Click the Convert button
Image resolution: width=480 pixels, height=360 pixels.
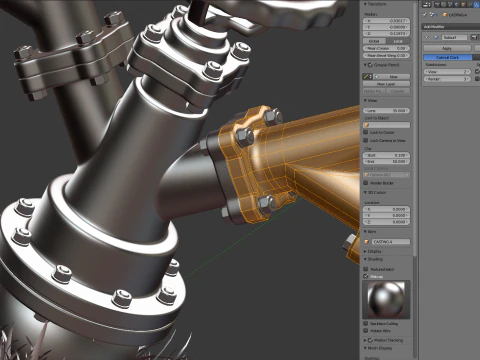[397, 91]
